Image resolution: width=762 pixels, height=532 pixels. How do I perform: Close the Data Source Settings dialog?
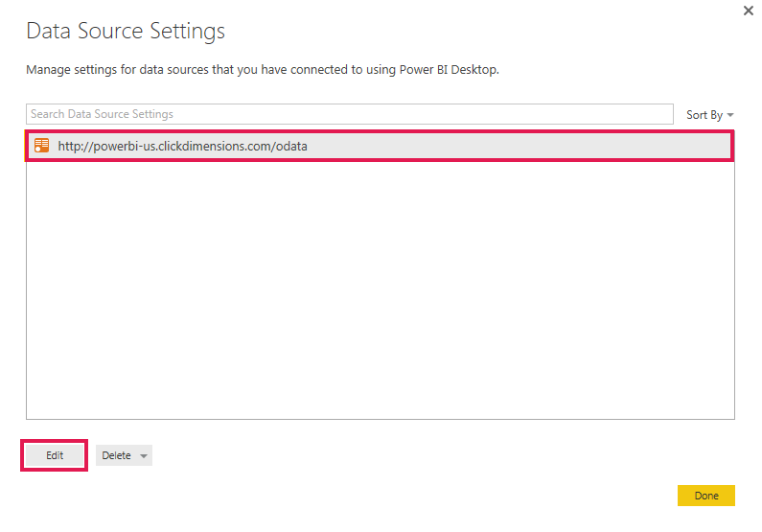[749, 11]
